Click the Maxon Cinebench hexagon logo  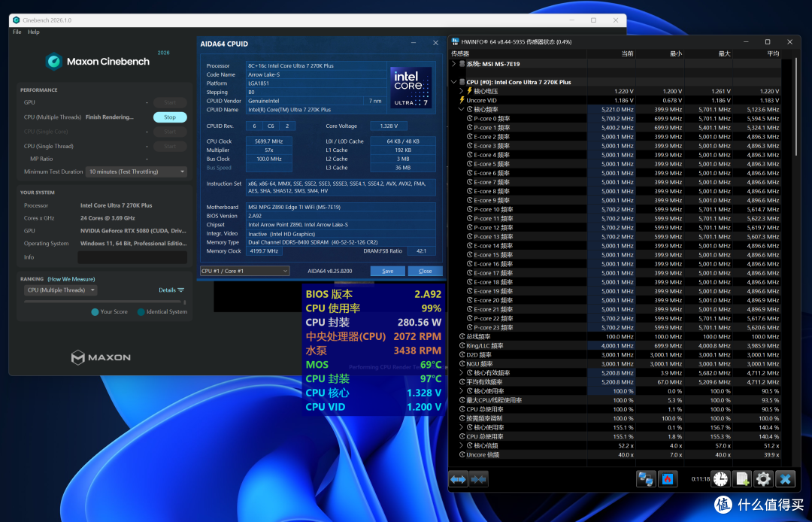click(x=54, y=62)
